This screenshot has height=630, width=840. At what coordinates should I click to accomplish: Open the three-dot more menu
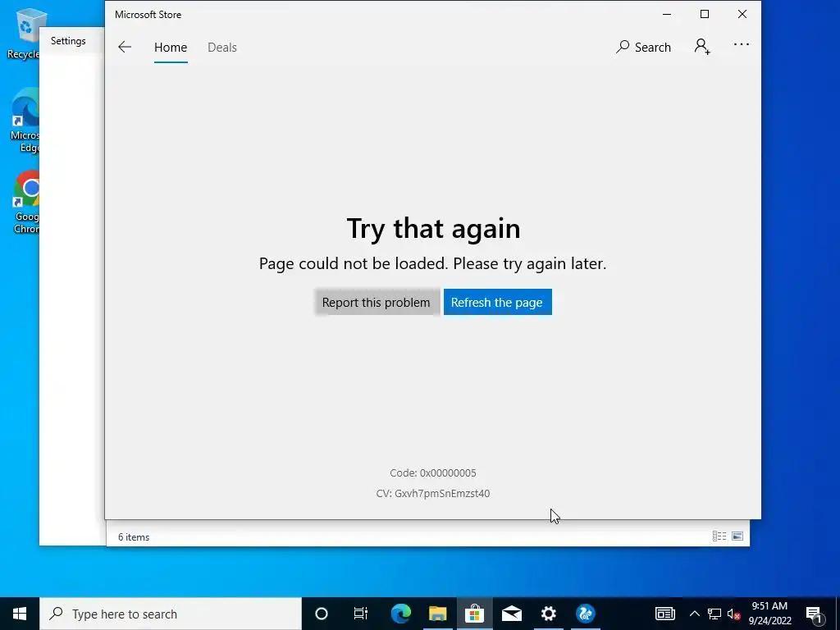point(742,44)
